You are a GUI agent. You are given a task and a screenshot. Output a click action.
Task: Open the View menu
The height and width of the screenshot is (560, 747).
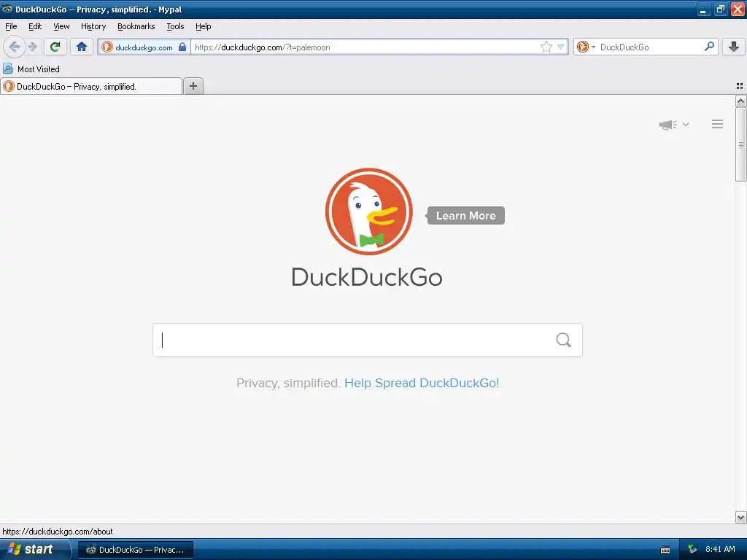[61, 26]
